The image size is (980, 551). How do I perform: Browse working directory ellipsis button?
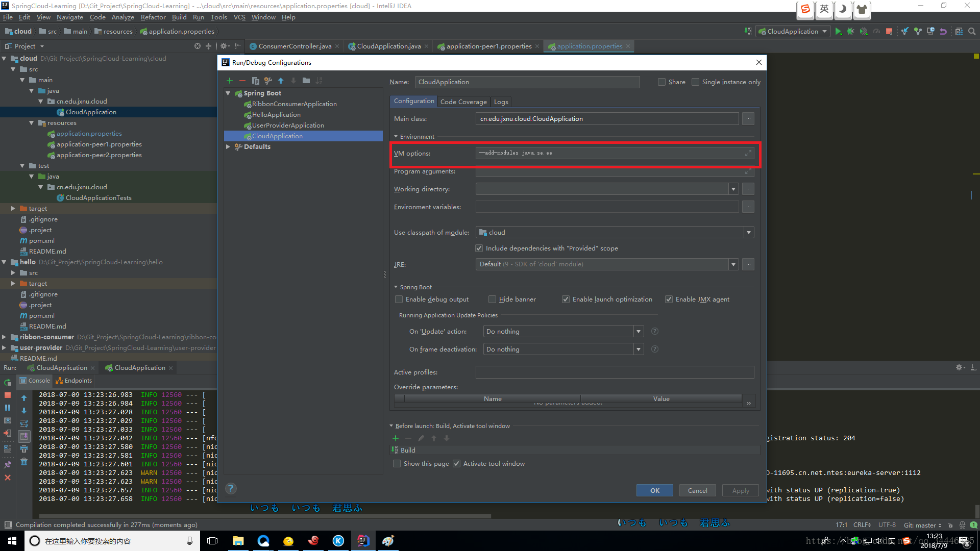click(x=748, y=189)
